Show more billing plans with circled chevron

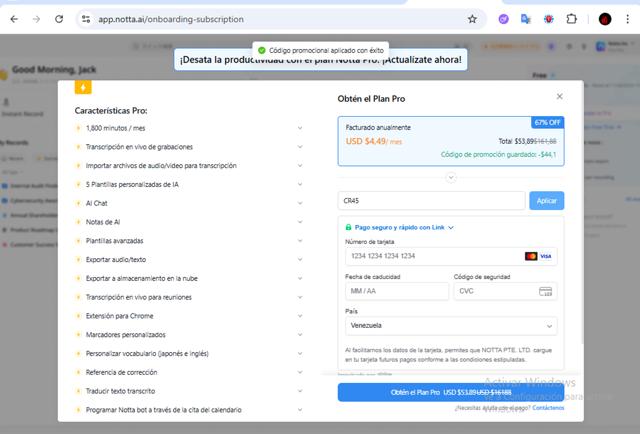pyautogui.click(x=451, y=178)
